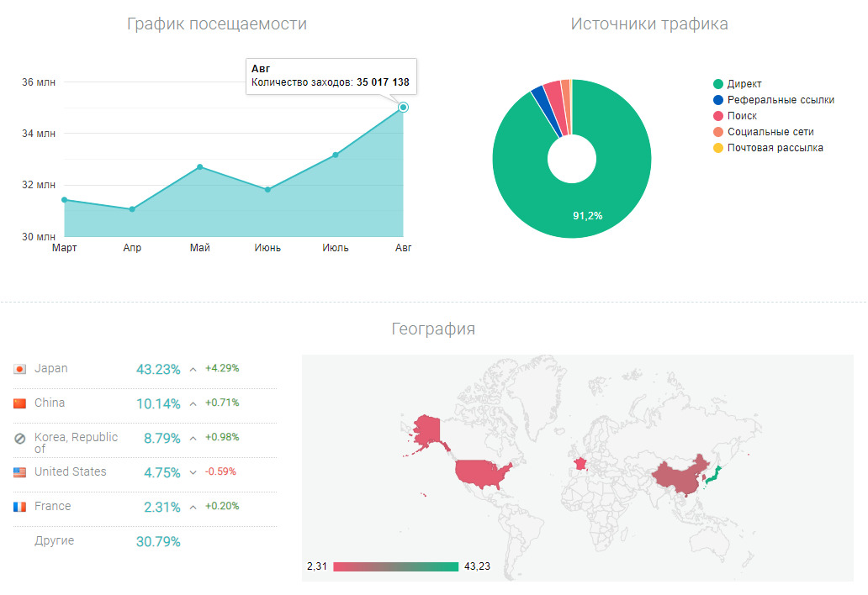
Task: Click the Июль point on the traffic graph
Action: coord(336,155)
